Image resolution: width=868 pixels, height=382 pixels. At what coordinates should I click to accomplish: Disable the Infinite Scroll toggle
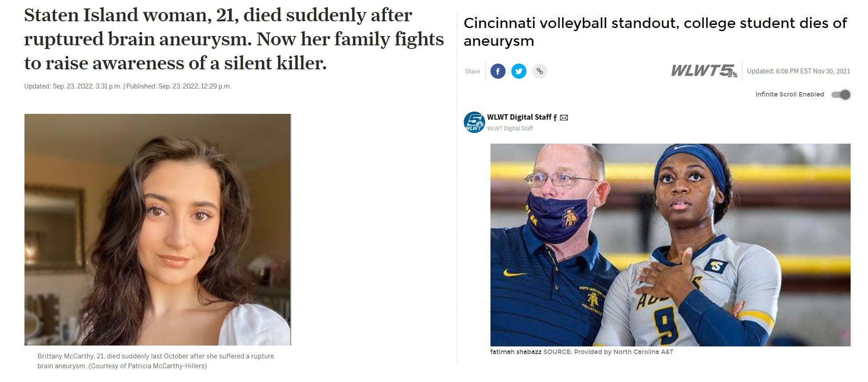pyautogui.click(x=841, y=94)
